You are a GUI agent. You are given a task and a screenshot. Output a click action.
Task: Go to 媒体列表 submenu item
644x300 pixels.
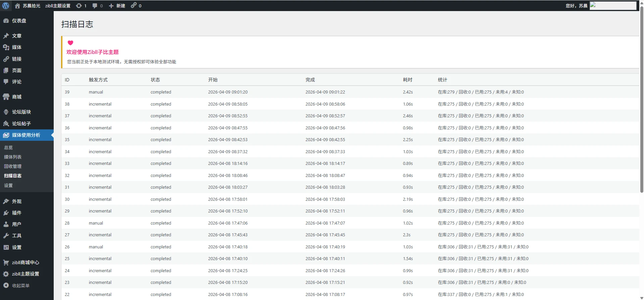13,157
